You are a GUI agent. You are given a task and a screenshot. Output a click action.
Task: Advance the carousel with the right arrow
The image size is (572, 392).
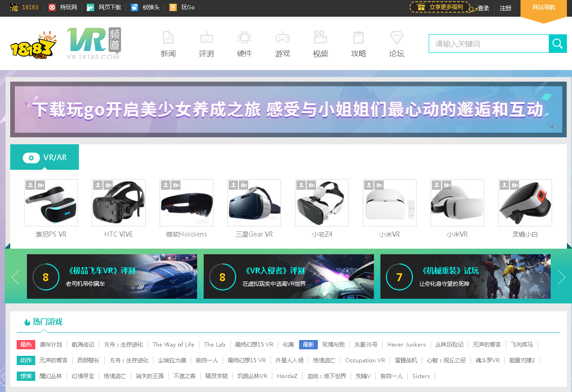click(x=563, y=276)
